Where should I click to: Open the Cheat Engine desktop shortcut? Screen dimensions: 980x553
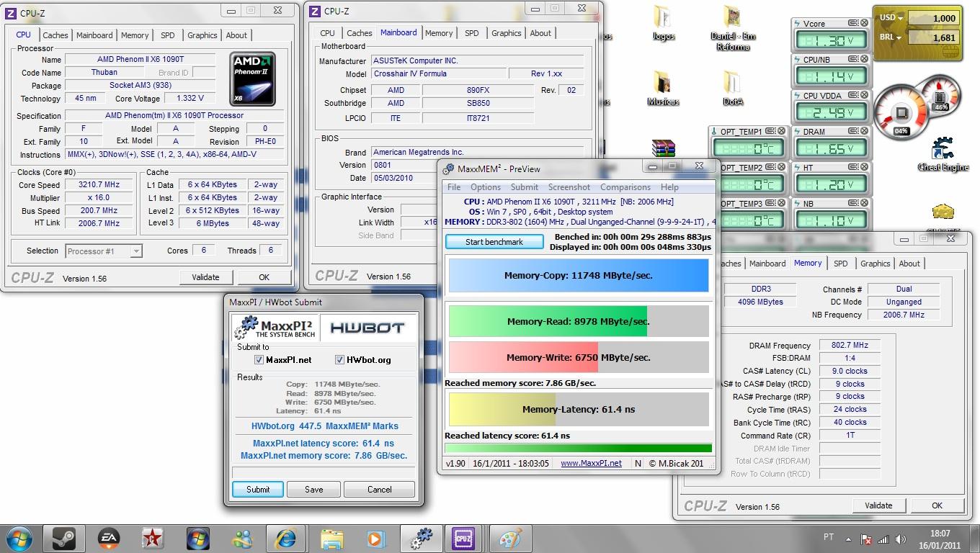click(x=943, y=155)
